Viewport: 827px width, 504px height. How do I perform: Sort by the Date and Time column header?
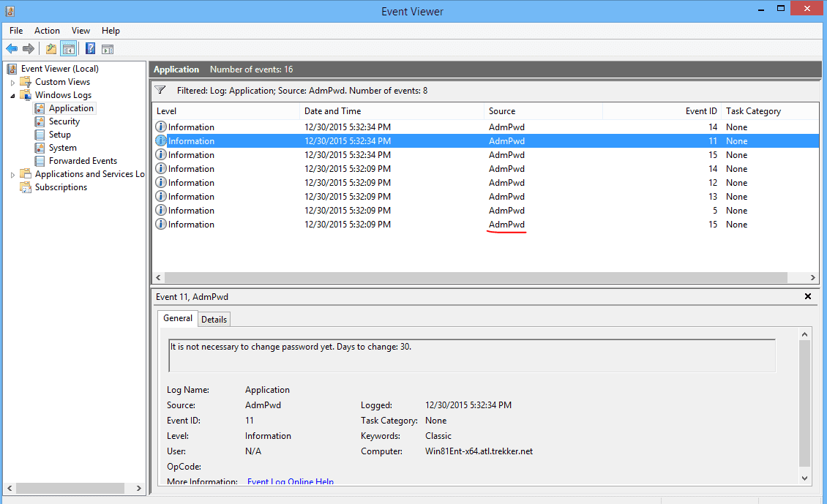[392, 110]
